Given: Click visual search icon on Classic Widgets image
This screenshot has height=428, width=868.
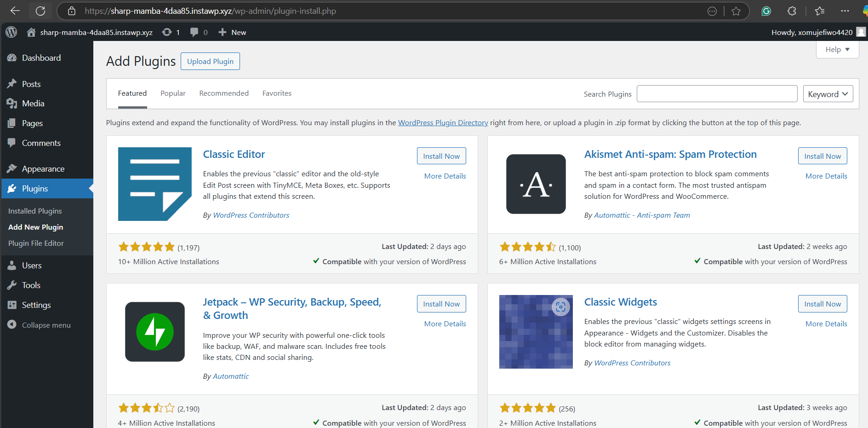Looking at the screenshot, I should click(x=560, y=307).
